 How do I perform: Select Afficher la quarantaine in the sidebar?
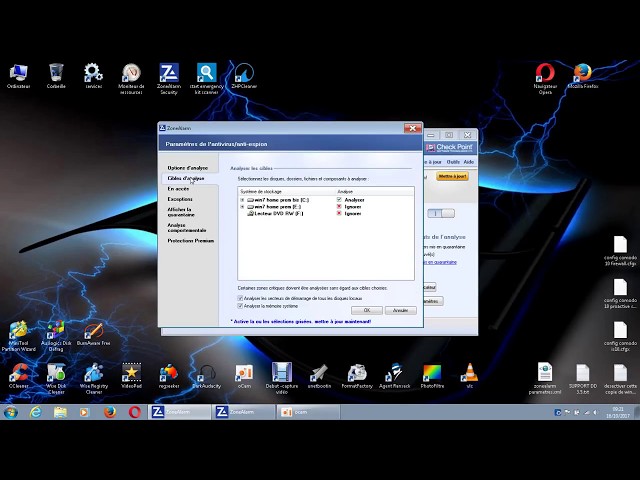pyautogui.click(x=181, y=212)
